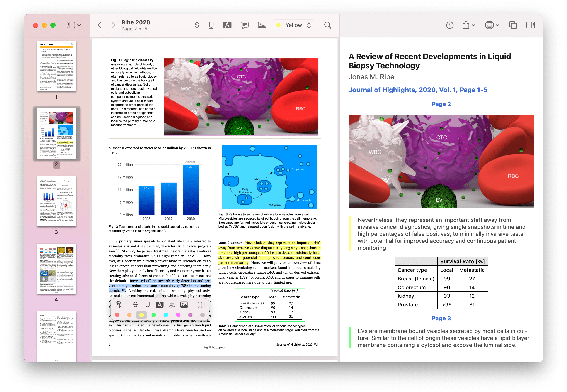Screen dimensions: 567x392
Task: Select the underline tool in the toolbar
Action: coord(211,25)
